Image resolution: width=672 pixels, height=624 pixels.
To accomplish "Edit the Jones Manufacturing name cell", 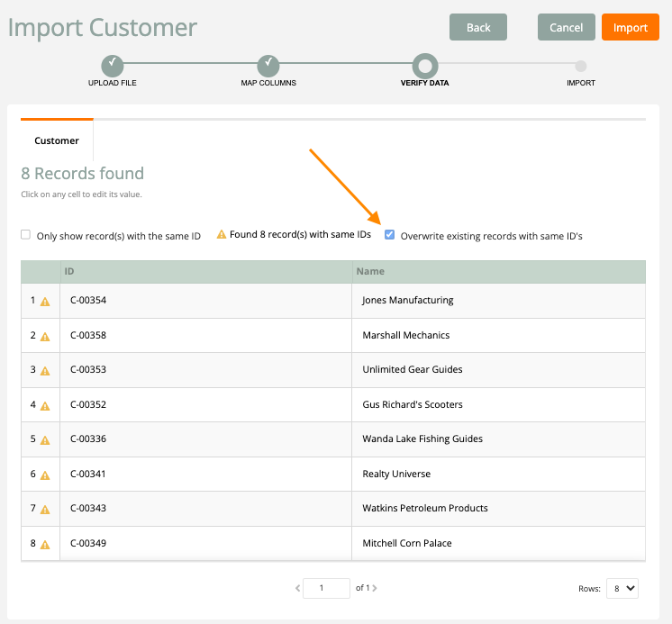I will pyautogui.click(x=499, y=300).
